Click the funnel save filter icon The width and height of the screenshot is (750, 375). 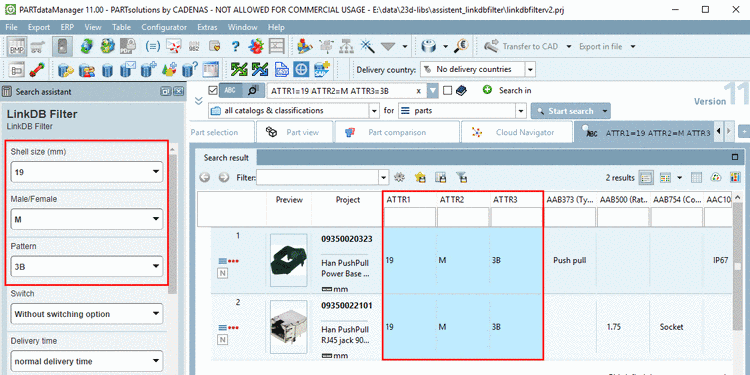click(x=462, y=178)
